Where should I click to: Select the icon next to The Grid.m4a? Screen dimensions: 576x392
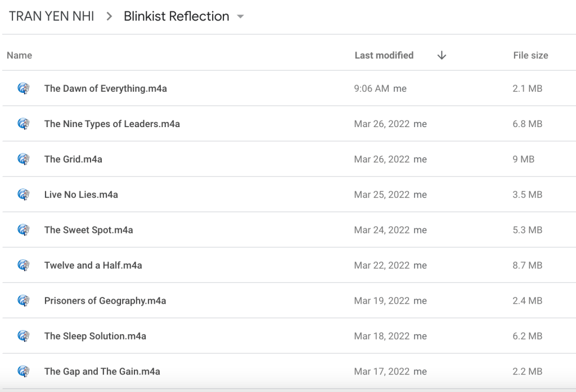click(23, 159)
